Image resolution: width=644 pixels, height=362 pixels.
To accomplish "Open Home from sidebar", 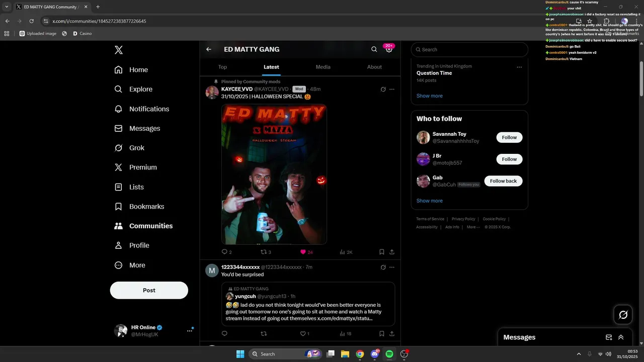I will click(x=131, y=70).
